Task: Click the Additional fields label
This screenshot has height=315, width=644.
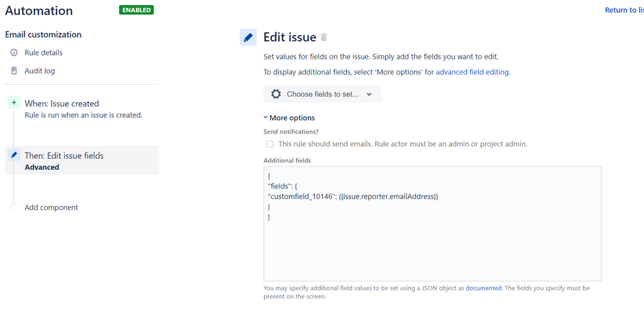Action: [287, 160]
